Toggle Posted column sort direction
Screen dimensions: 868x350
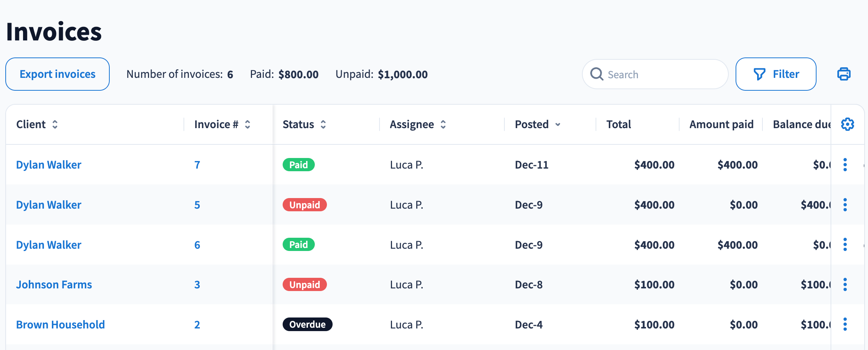[558, 124]
